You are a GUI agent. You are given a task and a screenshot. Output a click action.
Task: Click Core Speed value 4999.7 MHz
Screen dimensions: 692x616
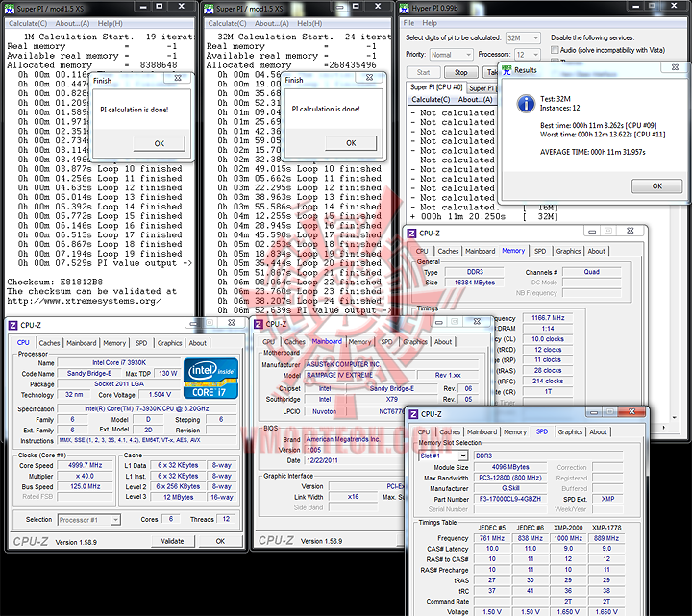[86, 465]
